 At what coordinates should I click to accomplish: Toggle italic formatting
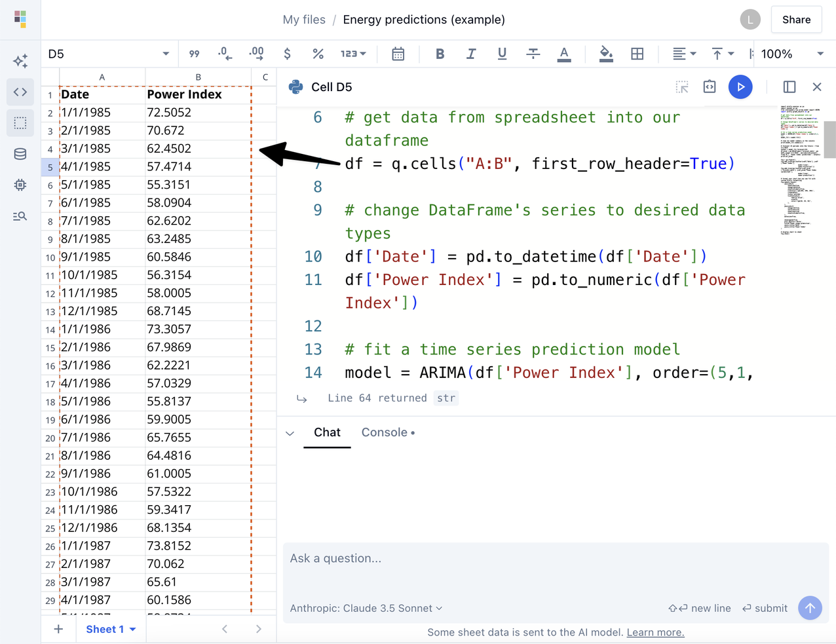[x=471, y=54]
